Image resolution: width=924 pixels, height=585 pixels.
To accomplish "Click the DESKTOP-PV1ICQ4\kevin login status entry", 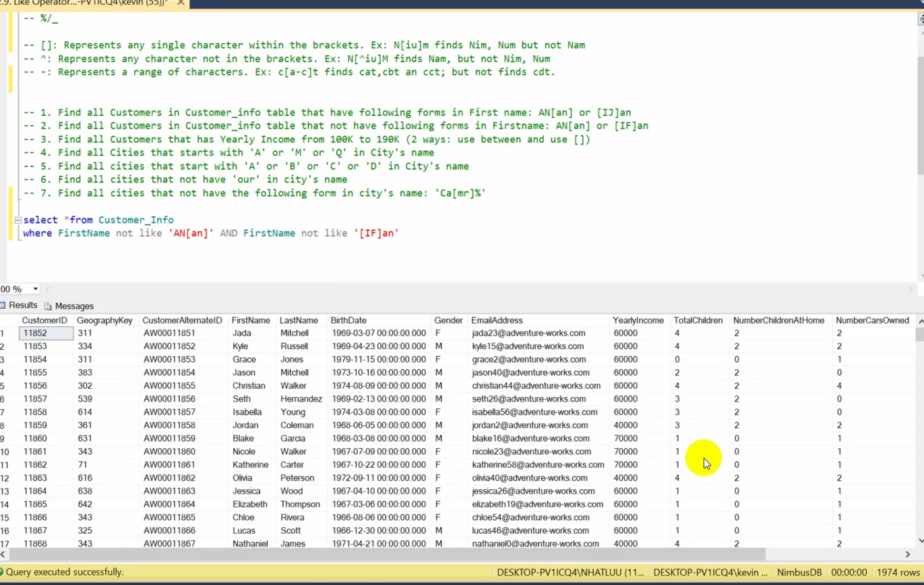I will coord(710,572).
